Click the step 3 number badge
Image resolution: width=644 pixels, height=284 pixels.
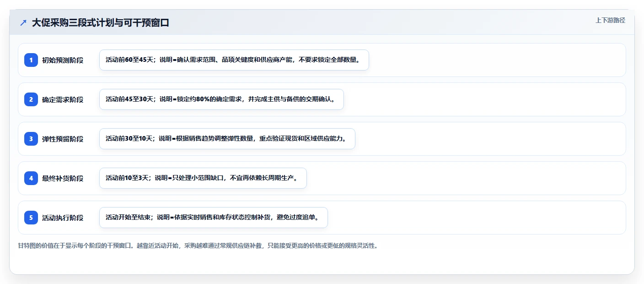coord(31,139)
